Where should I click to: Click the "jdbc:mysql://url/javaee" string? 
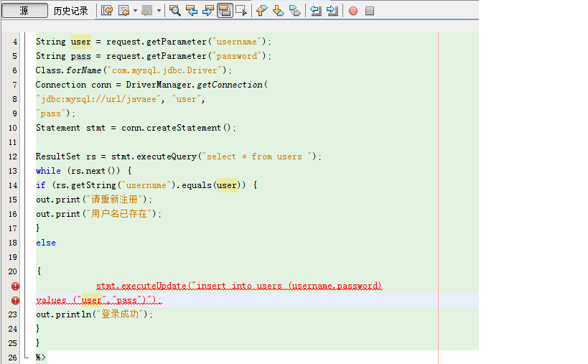[x=98, y=99]
